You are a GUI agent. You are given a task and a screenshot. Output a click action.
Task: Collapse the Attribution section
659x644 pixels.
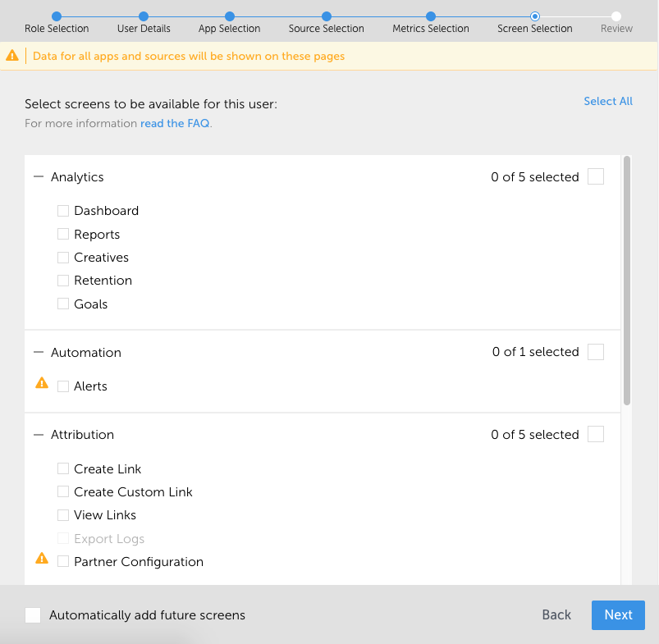pyautogui.click(x=39, y=435)
